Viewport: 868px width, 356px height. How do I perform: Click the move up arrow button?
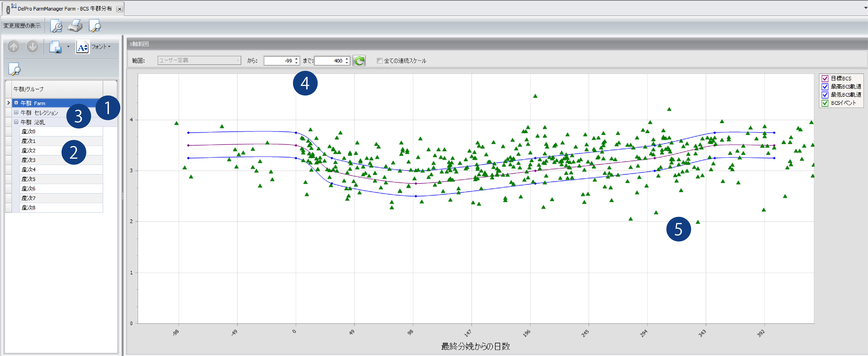[14, 47]
